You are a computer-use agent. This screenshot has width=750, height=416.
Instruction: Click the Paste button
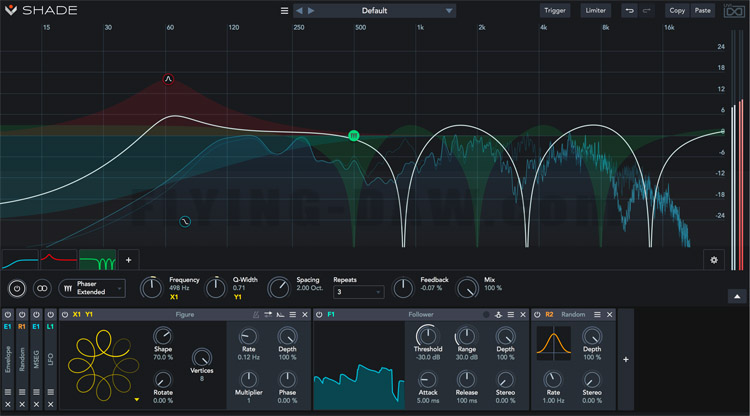point(703,11)
